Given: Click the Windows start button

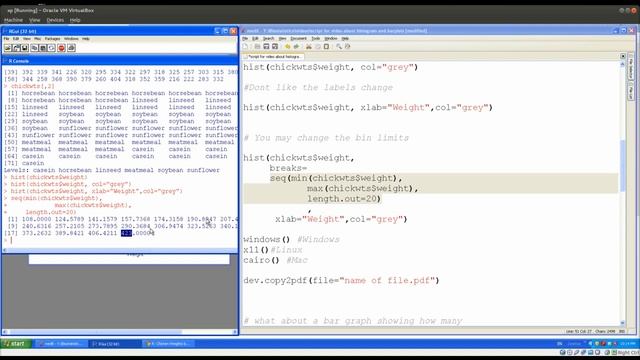Looking at the screenshot, I should point(15,344).
